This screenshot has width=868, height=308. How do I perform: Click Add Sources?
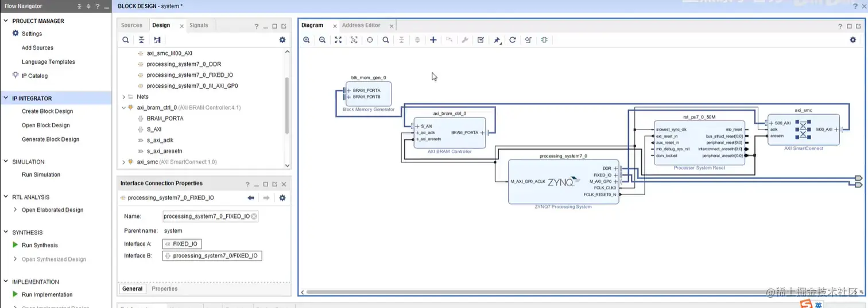tap(37, 48)
